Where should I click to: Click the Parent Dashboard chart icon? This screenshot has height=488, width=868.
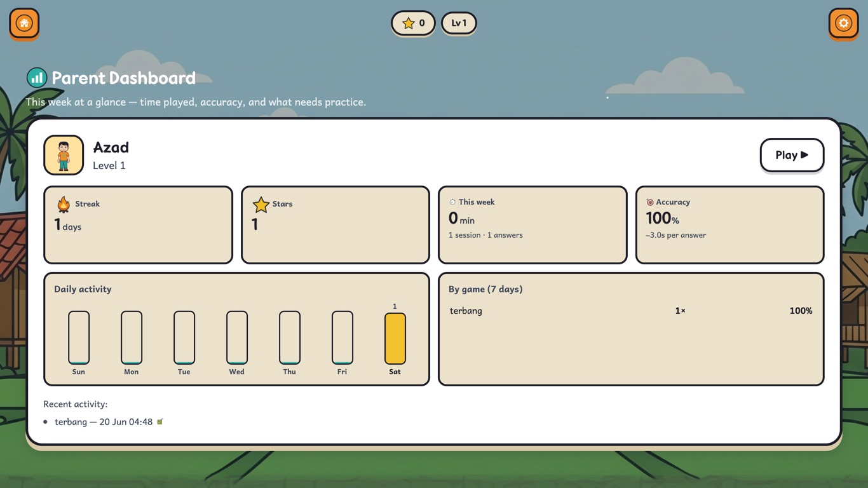pyautogui.click(x=37, y=78)
